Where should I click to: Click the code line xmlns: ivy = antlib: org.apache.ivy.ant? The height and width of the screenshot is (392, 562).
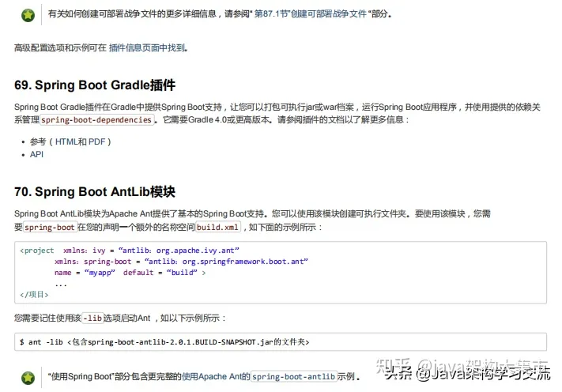point(151,251)
